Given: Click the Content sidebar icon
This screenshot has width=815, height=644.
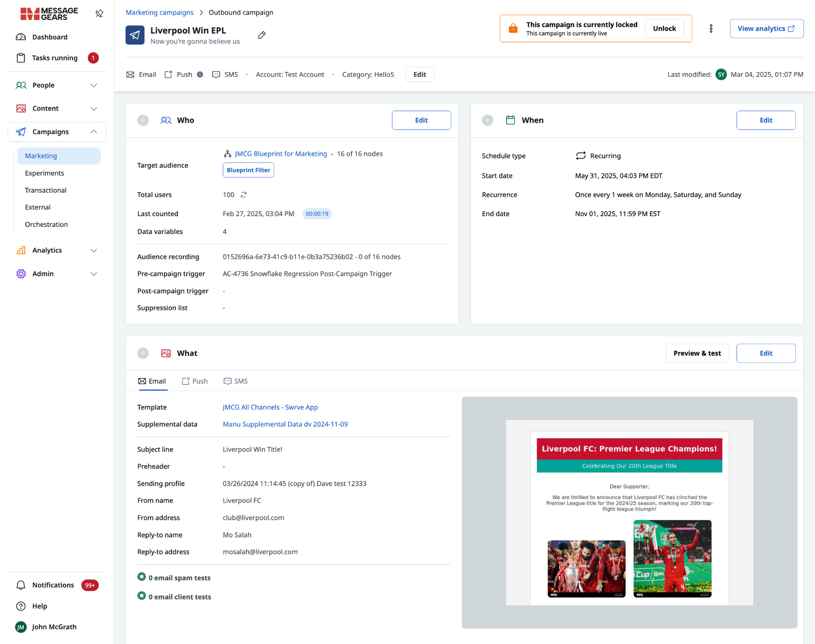Looking at the screenshot, I should tap(21, 109).
